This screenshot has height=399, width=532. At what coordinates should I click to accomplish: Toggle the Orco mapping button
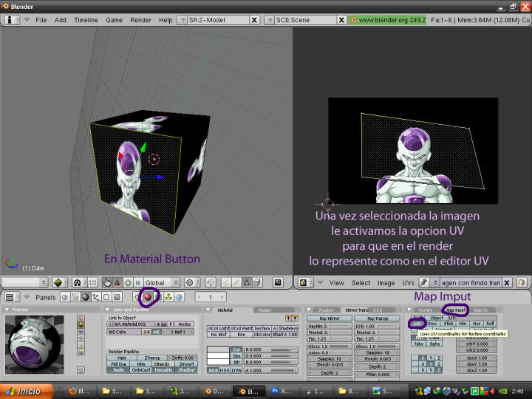(432, 324)
